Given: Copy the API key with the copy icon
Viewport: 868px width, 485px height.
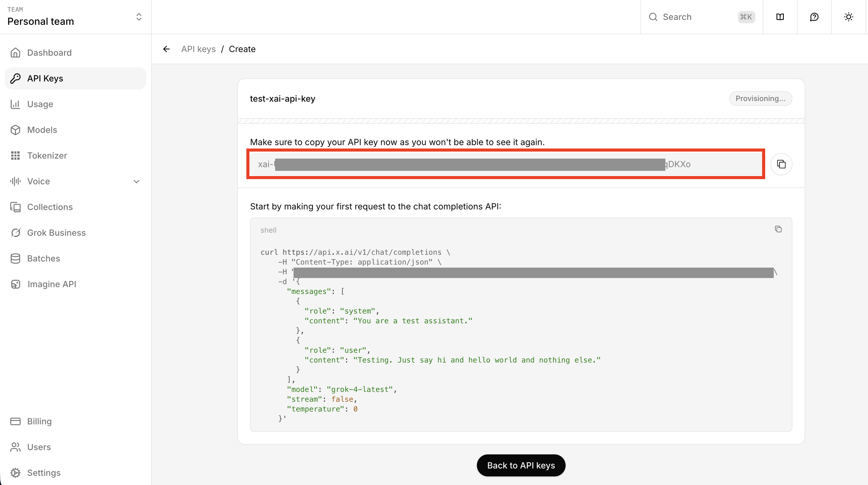Looking at the screenshot, I should click(781, 164).
